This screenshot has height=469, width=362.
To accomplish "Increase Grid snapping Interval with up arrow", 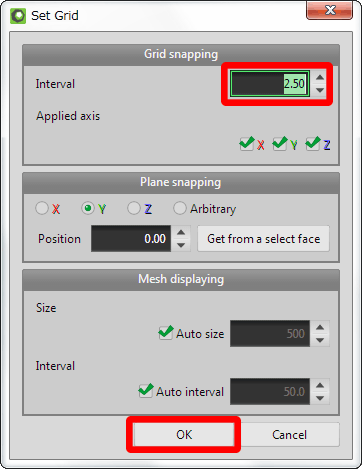I will (320, 77).
